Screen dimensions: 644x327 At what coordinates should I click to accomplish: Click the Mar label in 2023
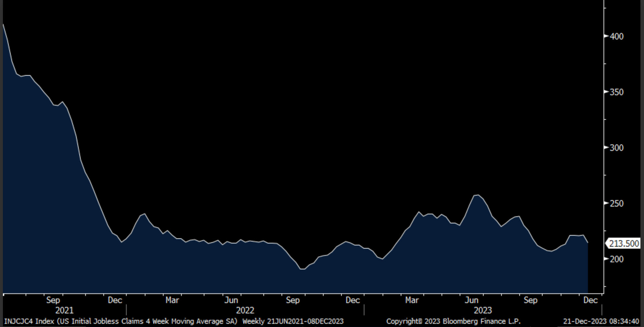(x=412, y=300)
